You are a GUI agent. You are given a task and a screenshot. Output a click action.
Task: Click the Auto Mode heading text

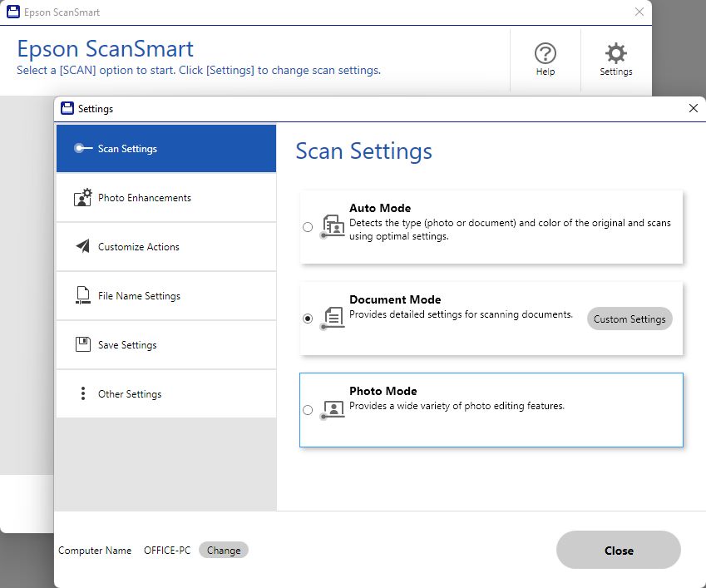(x=380, y=208)
